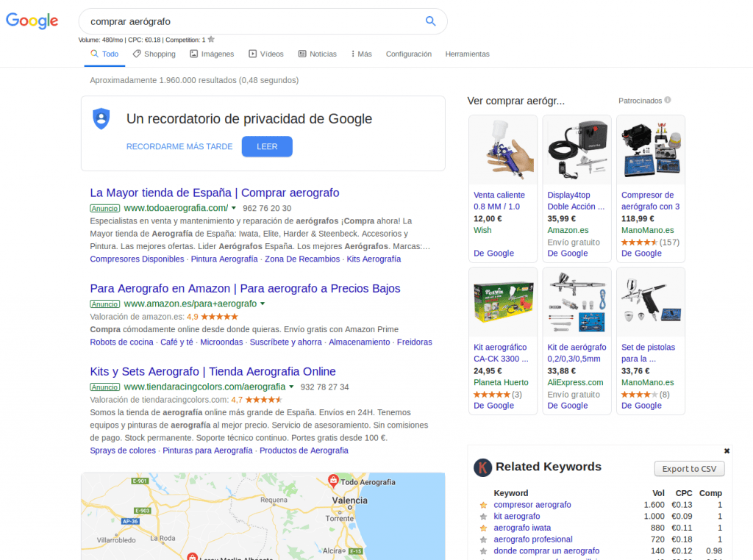Click compresor aerografo keyword link

point(532,504)
